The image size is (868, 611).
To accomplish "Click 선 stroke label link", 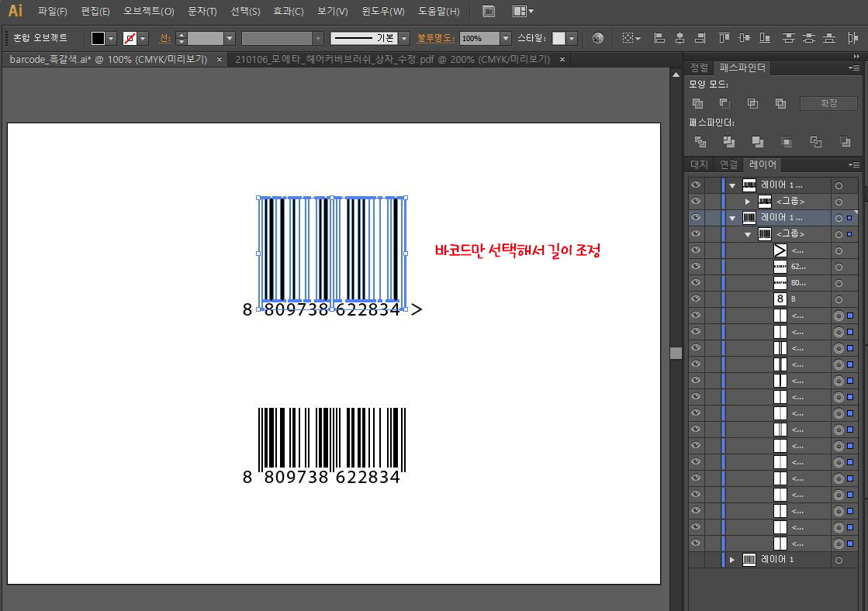I will click(x=164, y=38).
